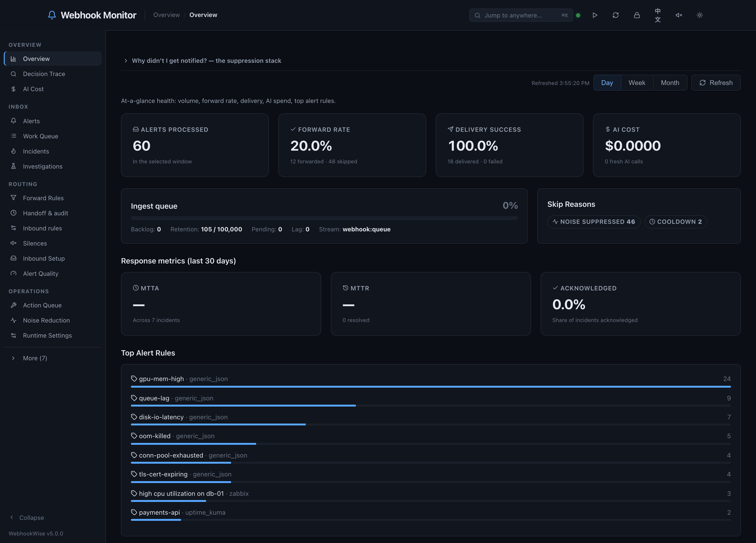Toggle the mute speaker icon in the top bar

[679, 15]
